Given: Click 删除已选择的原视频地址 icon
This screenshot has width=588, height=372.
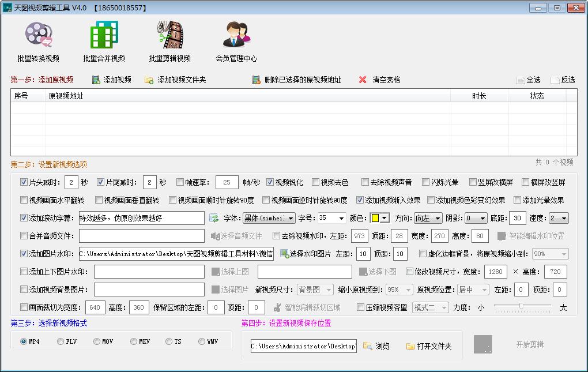Looking at the screenshot, I should coord(257,80).
